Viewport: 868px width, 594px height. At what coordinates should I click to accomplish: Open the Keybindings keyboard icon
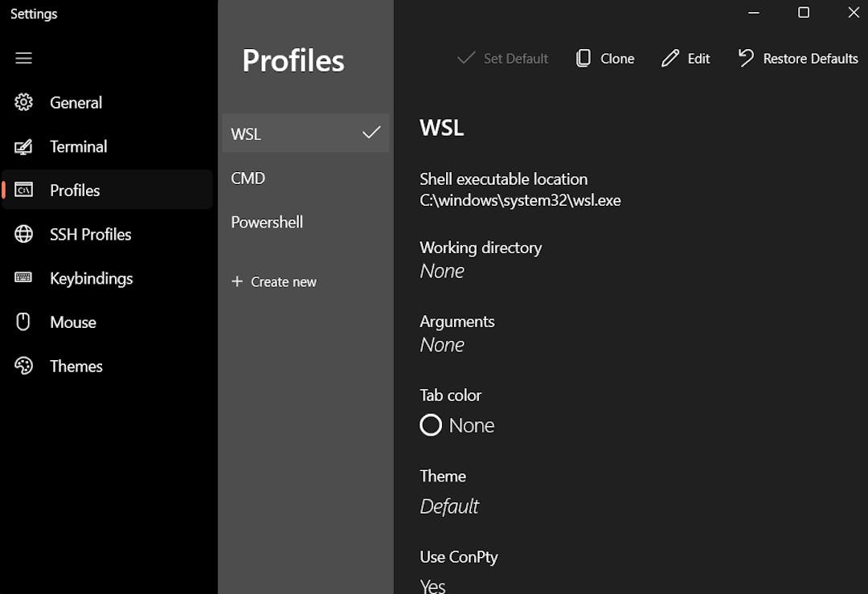point(24,278)
